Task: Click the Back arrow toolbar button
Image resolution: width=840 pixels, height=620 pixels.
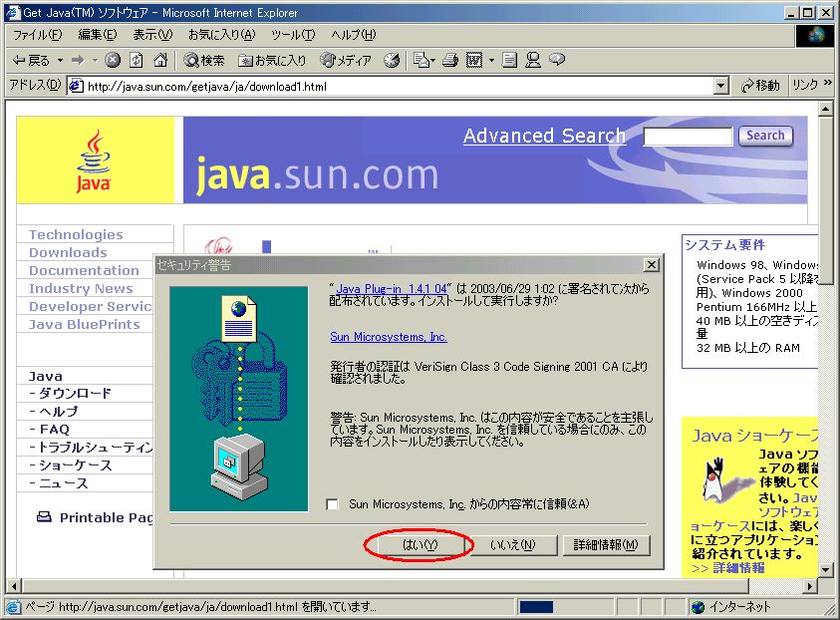Action: coord(31,60)
